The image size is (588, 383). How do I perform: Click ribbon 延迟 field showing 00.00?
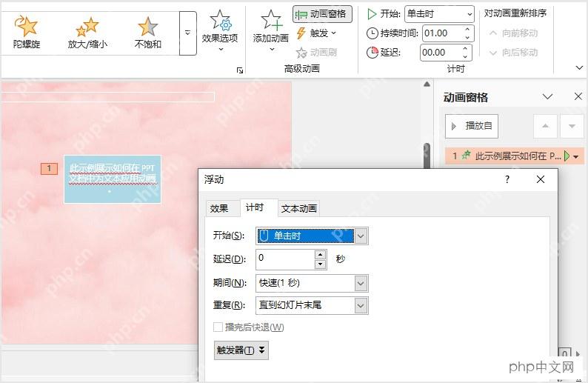[440, 53]
